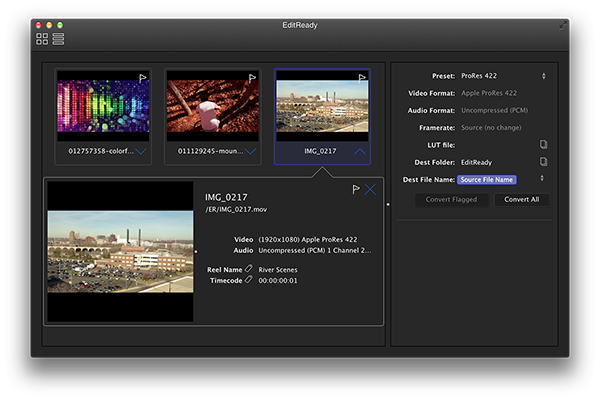
Task: Click the Convert Flagged button
Action: coord(452,200)
